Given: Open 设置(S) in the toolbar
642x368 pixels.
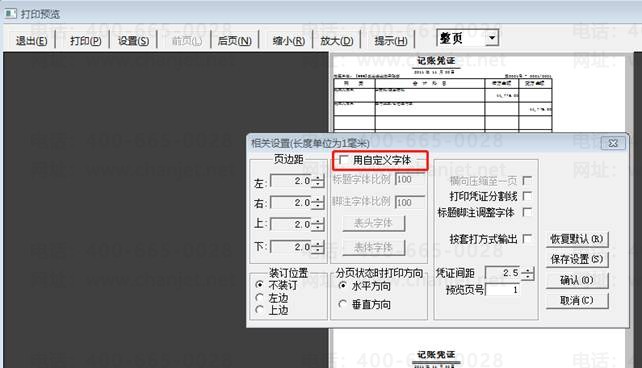Looking at the screenshot, I should tap(133, 41).
